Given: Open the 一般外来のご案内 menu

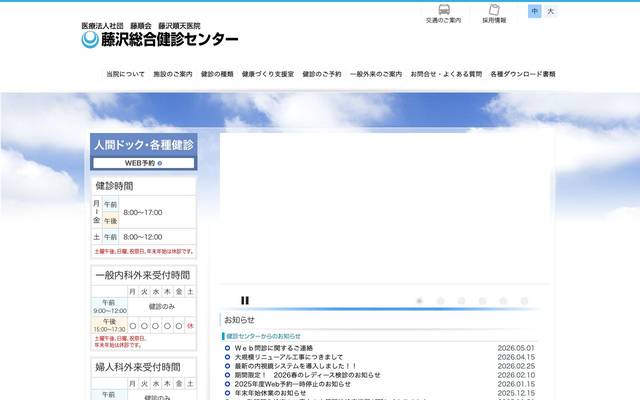Looking at the screenshot, I should coord(376,74).
